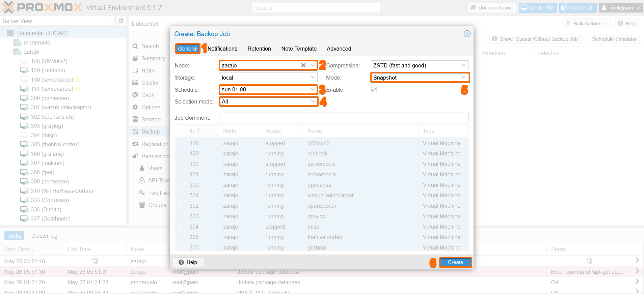Screen dimensions: 644x294
Task: Open the Node dropdown arrow
Action: click(x=313, y=65)
